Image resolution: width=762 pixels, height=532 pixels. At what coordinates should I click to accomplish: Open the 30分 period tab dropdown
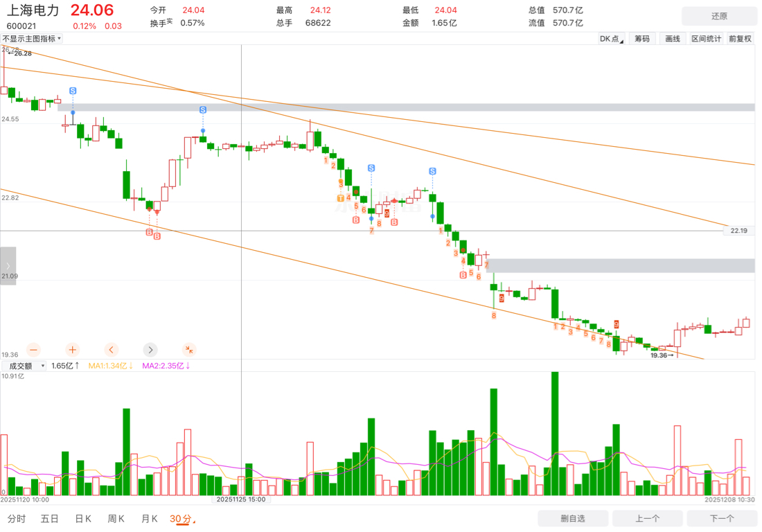coord(182,519)
